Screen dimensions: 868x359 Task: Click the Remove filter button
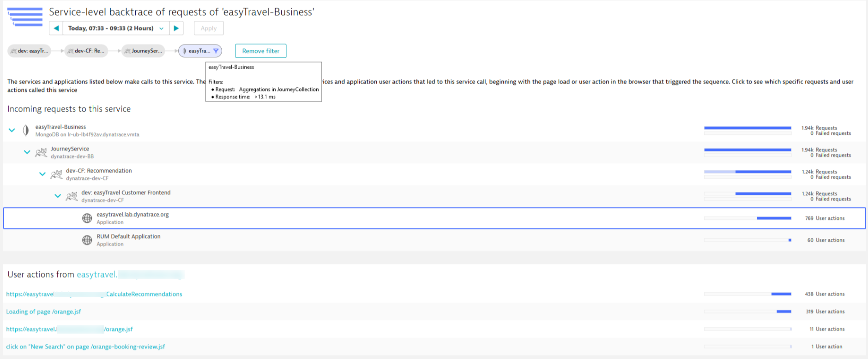pos(260,51)
